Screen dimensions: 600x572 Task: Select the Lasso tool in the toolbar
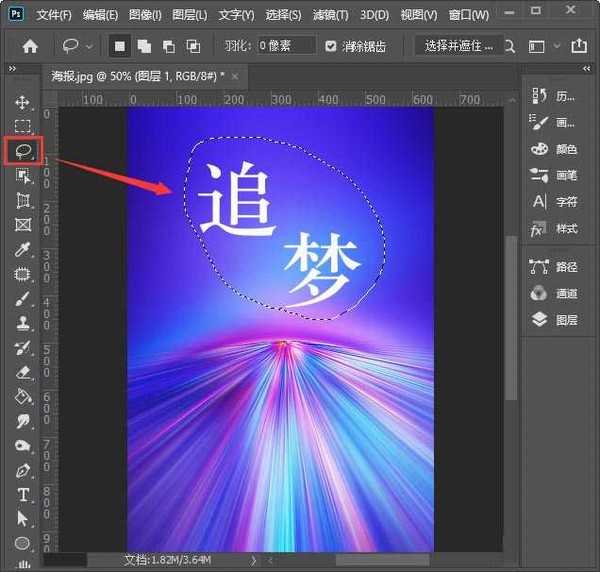(22, 151)
